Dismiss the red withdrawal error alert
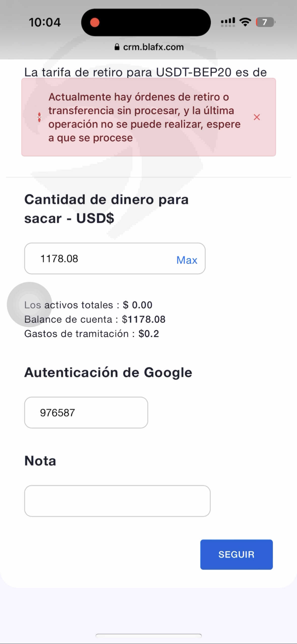Screen dimensions: 297x644 click(256, 117)
